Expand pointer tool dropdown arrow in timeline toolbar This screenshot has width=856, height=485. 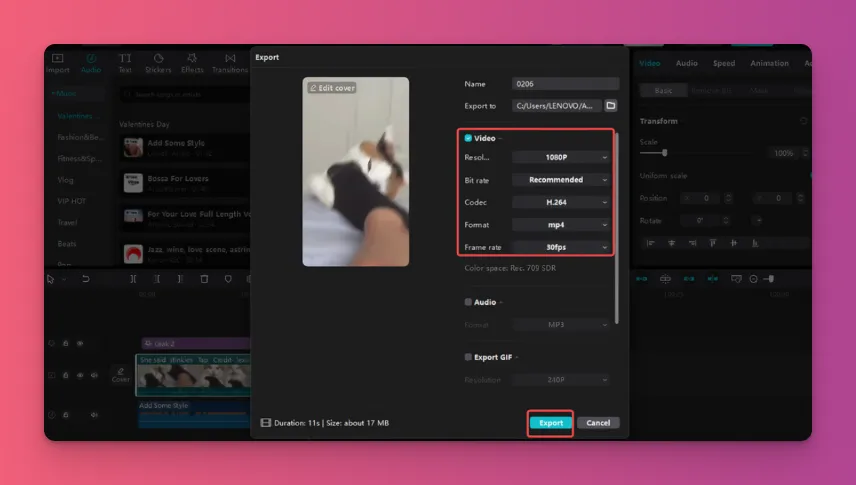(64, 280)
